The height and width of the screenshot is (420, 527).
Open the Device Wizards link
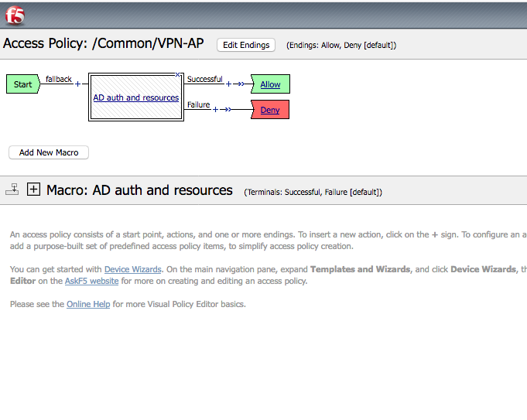point(133,269)
